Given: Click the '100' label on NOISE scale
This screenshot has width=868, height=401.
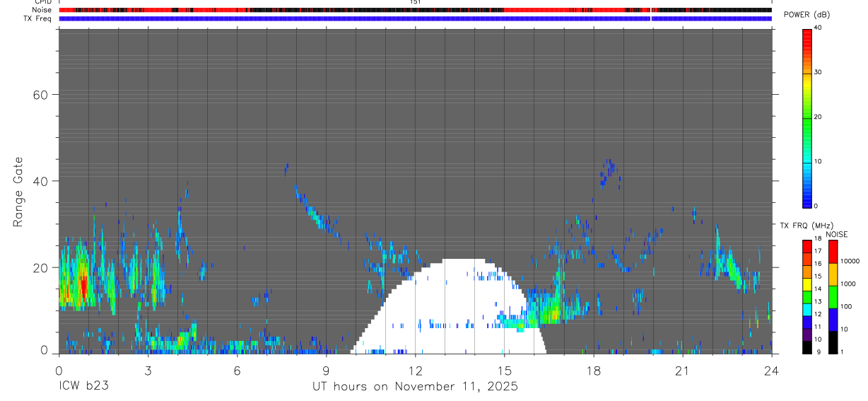Looking at the screenshot, I should pyautogui.click(x=846, y=306).
